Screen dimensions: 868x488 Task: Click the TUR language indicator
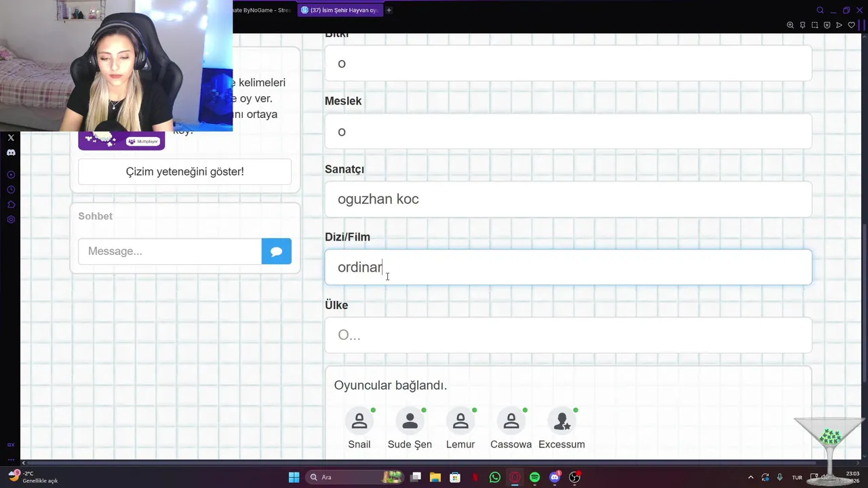[797, 477]
